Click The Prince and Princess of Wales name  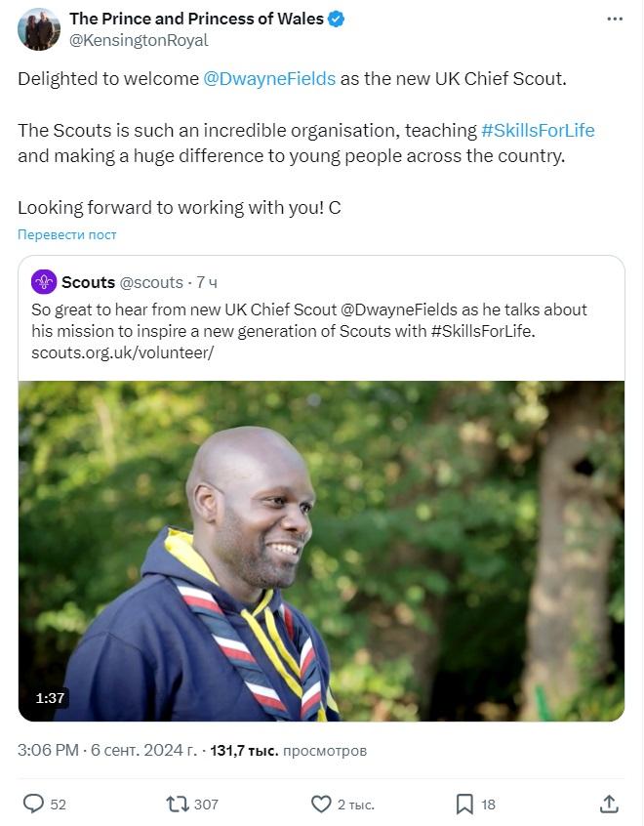(x=196, y=20)
